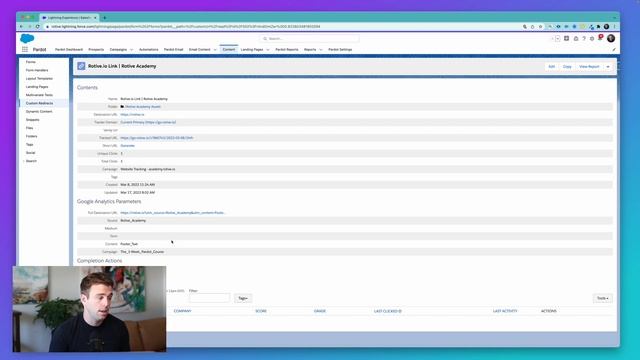Open a new browser tab with plus icon
Viewport: 640px width, 360px height.
point(104,18)
